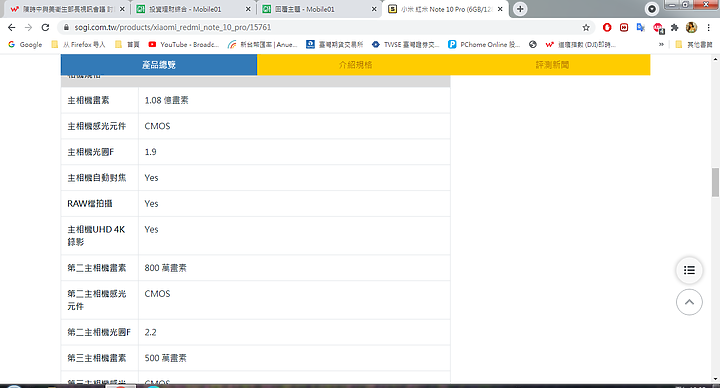
Task: Click the 2.2 aperture value
Action: (x=150, y=332)
